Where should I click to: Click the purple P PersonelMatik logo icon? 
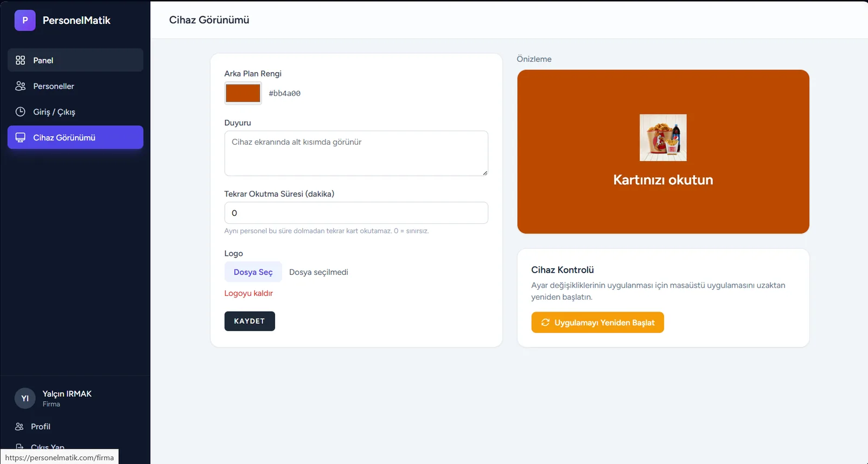tap(25, 20)
